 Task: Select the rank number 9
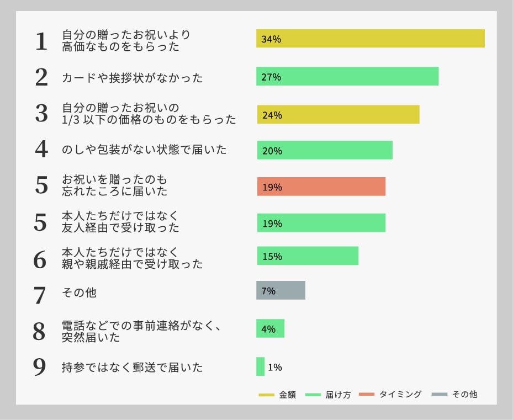click(40, 367)
